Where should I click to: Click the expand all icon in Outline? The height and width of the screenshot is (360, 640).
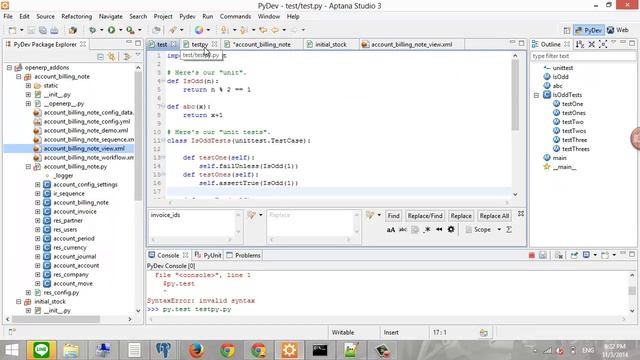pyautogui.click(x=603, y=44)
